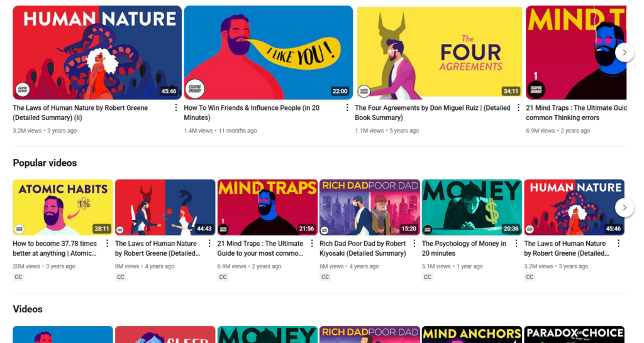Screen dimensions: 644x343
Task: Click CC badge under 21 Mind Traps popular video
Action: pyautogui.click(x=223, y=277)
